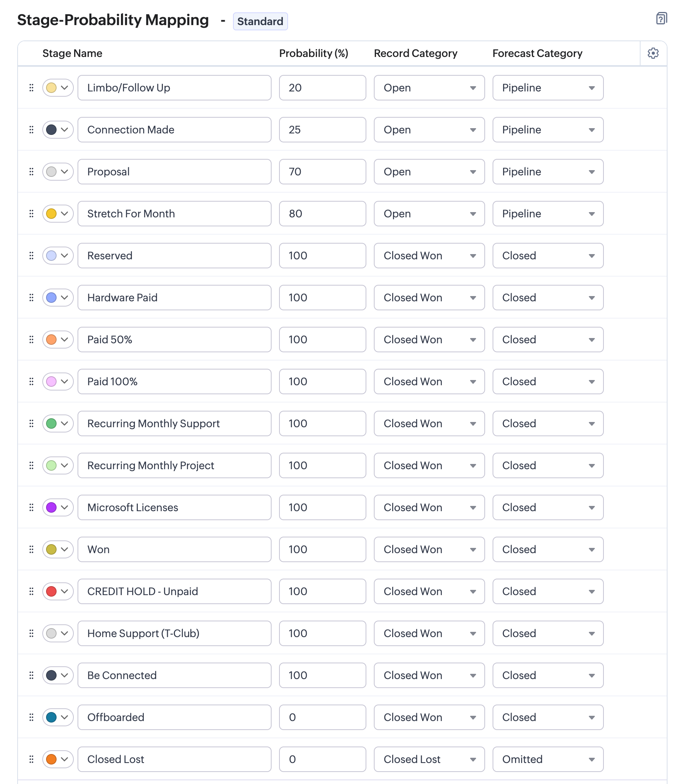Click the Hardware Paid stage name field
The image size is (678, 784).
tap(175, 298)
